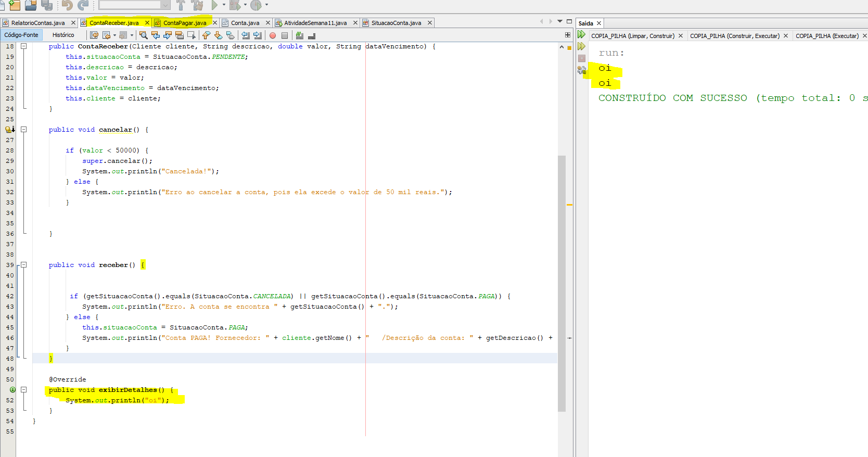Viewport: 868px width, 457px height.
Task: Open COPIA_PILHA (Construir, Executar) output tab
Action: click(735, 36)
